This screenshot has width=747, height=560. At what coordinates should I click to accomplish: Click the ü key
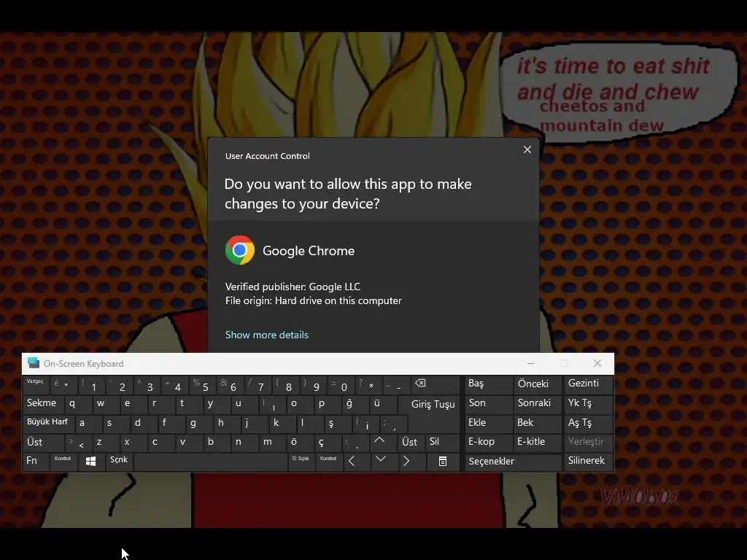click(383, 403)
